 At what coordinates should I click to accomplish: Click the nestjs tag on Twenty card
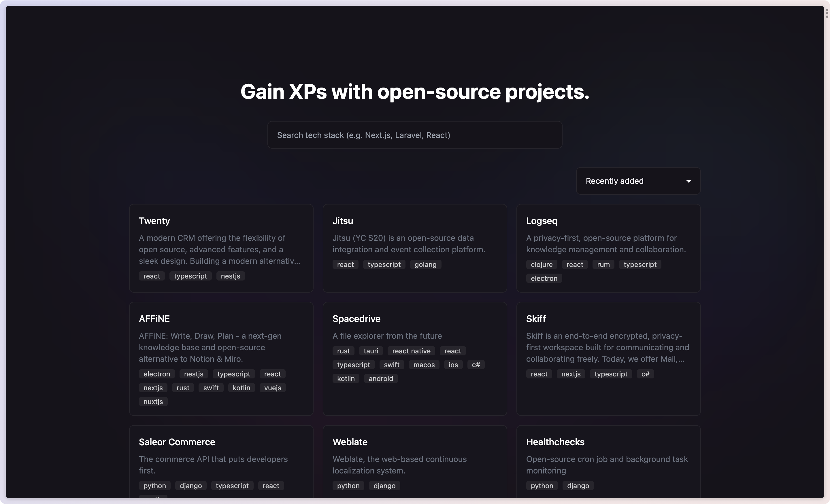pos(230,276)
